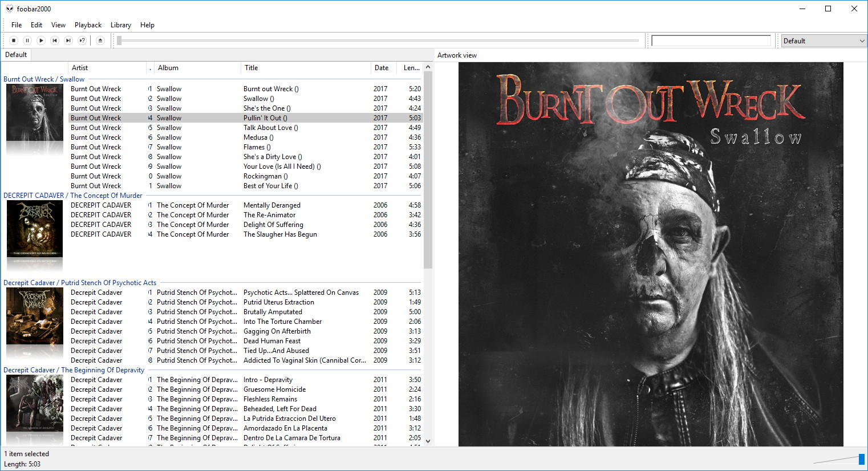Select track 'Flames ()'

pos(245,147)
